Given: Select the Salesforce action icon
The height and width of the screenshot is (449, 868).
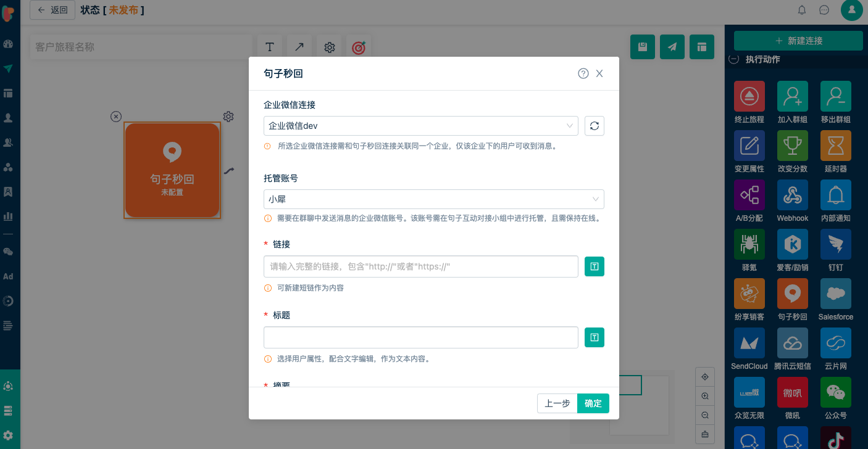Looking at the screenshot, I should (836, 294).
